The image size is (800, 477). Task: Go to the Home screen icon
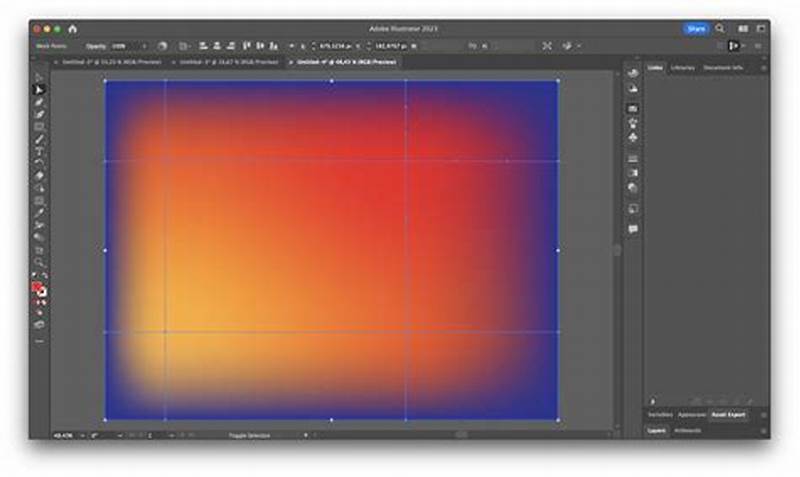72,29
